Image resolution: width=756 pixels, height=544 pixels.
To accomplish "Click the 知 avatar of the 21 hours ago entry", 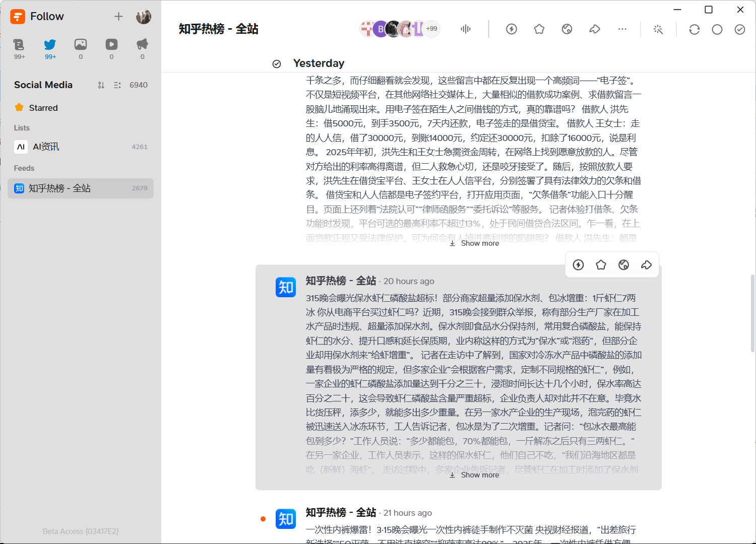I will click(286, 519).
